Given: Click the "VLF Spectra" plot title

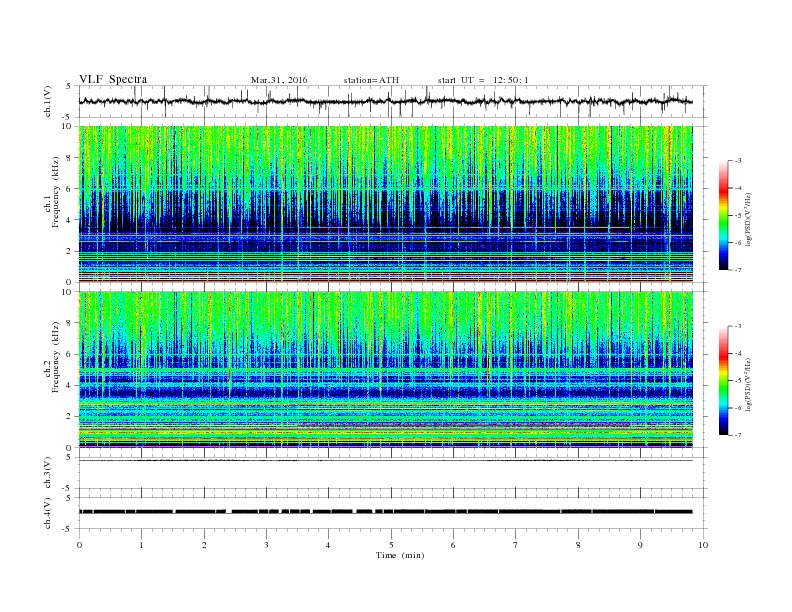Looking at the screenshot, I should point(113,79).
